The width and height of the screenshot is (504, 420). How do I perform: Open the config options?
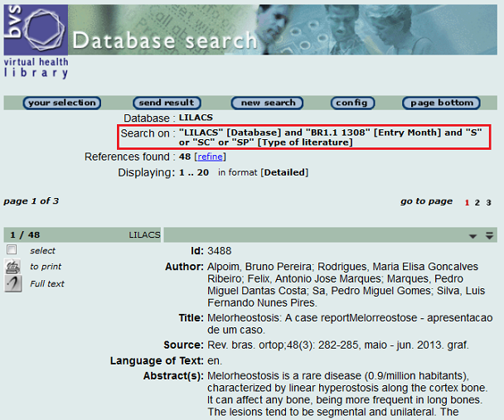point(352,103)
